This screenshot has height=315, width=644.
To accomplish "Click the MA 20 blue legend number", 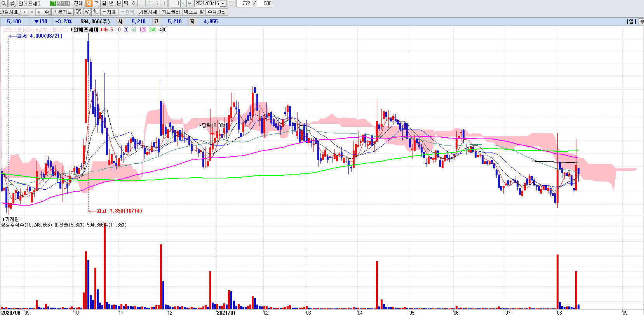I will point(126,30).
